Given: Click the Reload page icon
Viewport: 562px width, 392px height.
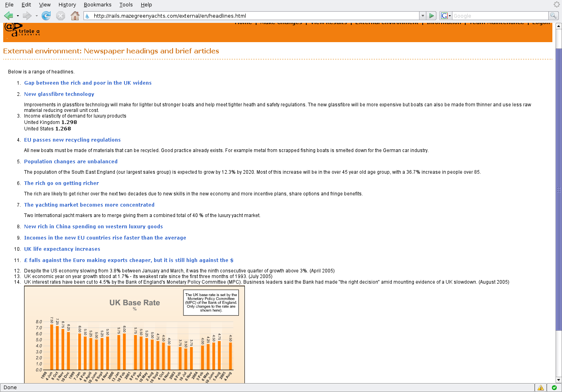Looking at the screenshot, I should point(46,16).
